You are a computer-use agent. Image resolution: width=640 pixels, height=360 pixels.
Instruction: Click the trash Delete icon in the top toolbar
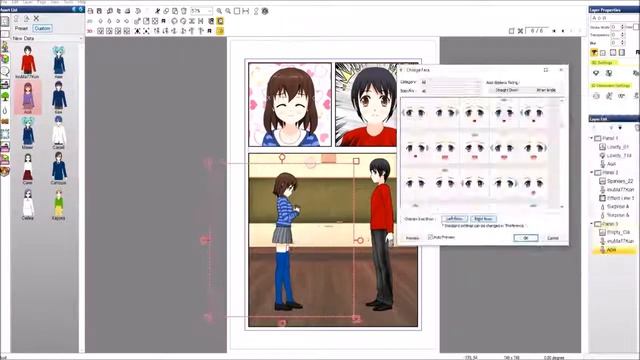(184, 11)
